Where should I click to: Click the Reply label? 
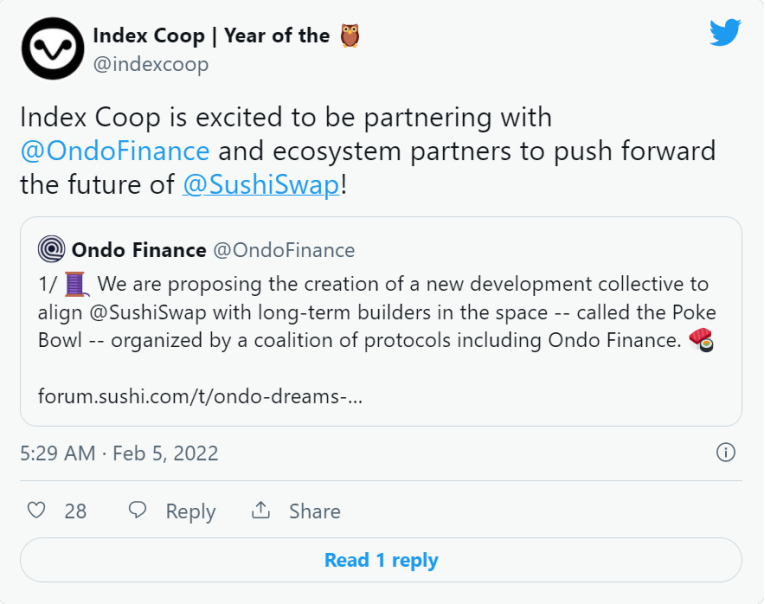click(191, 511)
